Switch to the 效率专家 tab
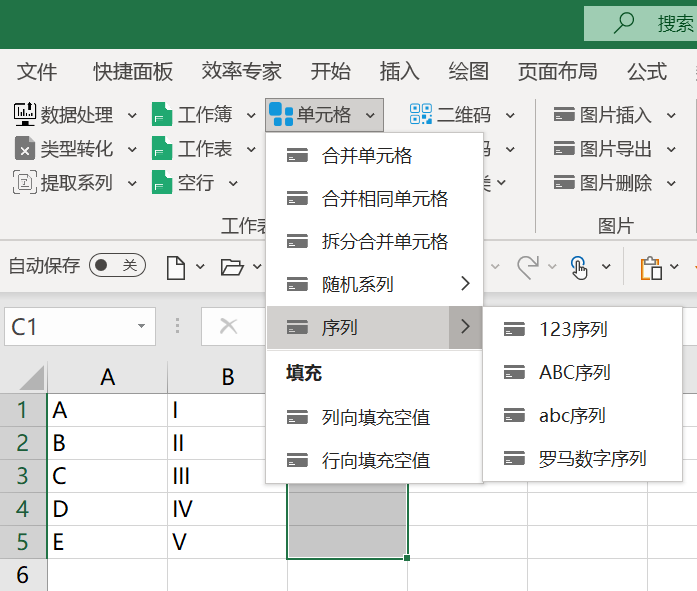The height and width of the screenshot is (591, 697). coord(241,72)
